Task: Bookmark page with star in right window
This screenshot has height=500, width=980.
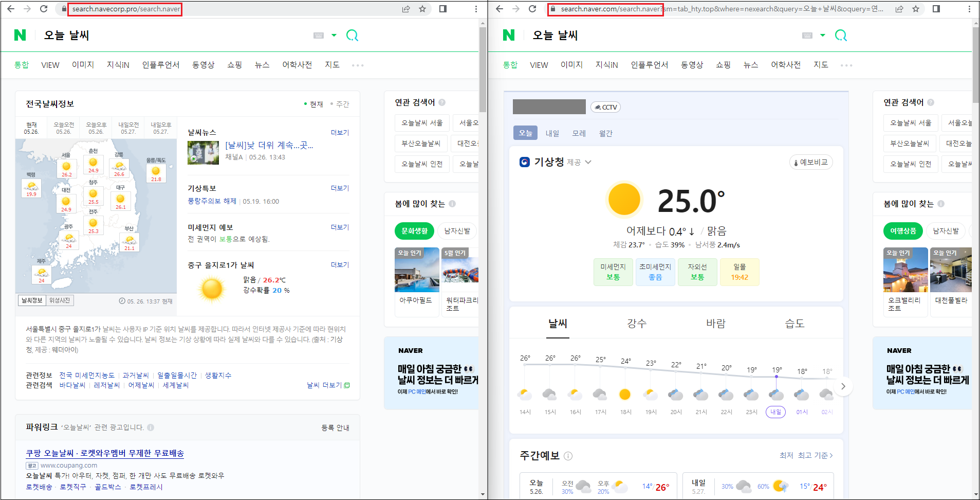Action: pos(916,9)
